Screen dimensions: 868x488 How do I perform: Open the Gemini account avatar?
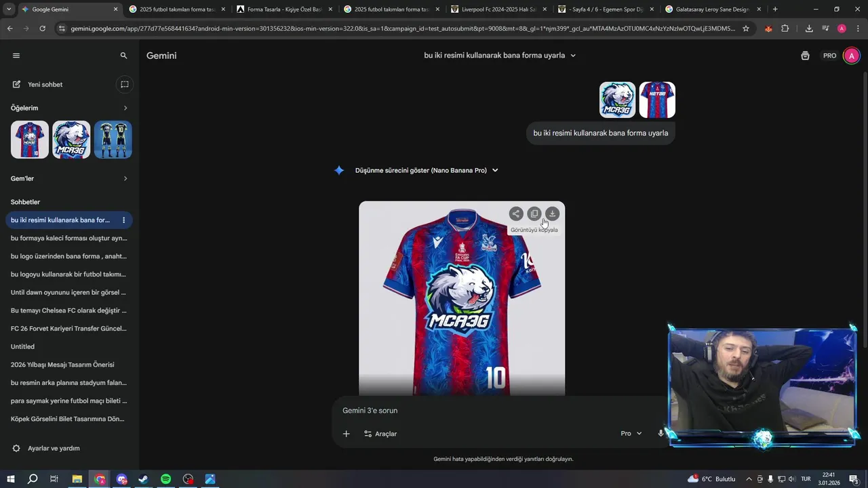pyautogui.click(x=851, y=56)
